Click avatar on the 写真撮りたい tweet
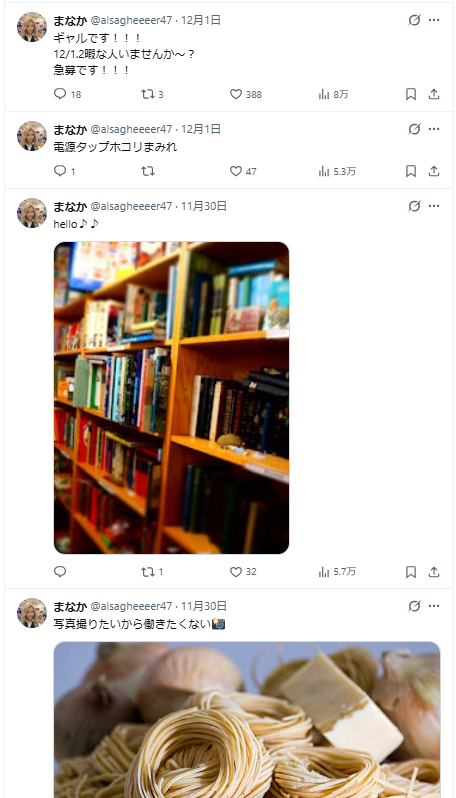 (x=32, y=613)
